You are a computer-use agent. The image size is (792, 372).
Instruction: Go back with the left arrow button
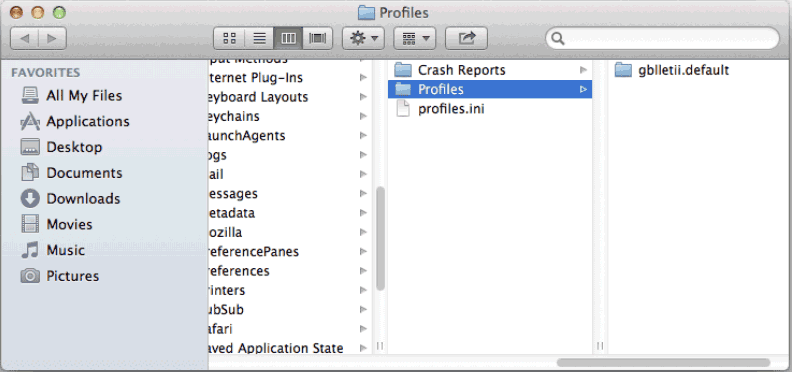coord(25,38)
